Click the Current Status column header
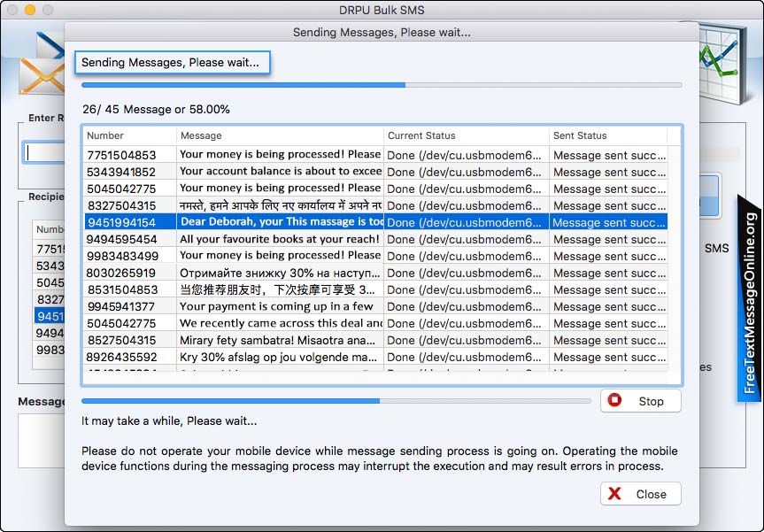The height and width of the screenshot is (532, 764). pyautogui.click(x=467, y=135)
